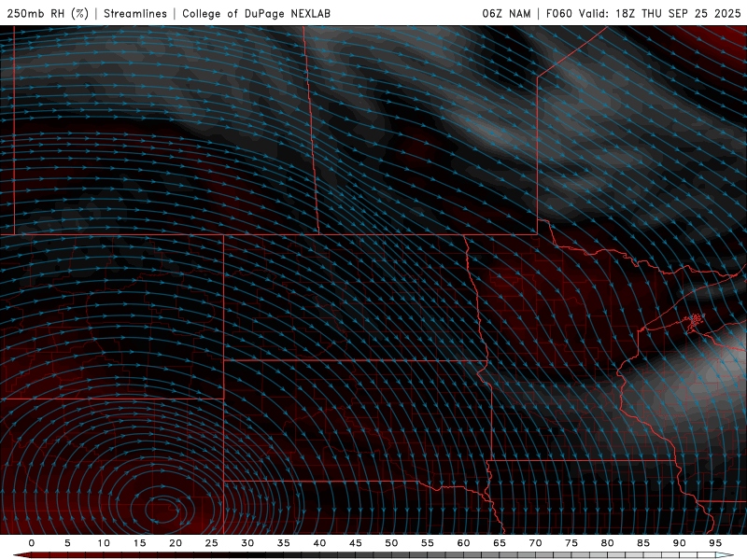747x560 pixels.
Task: Click the white right arrow end of color bar
Action: (725, 555)
